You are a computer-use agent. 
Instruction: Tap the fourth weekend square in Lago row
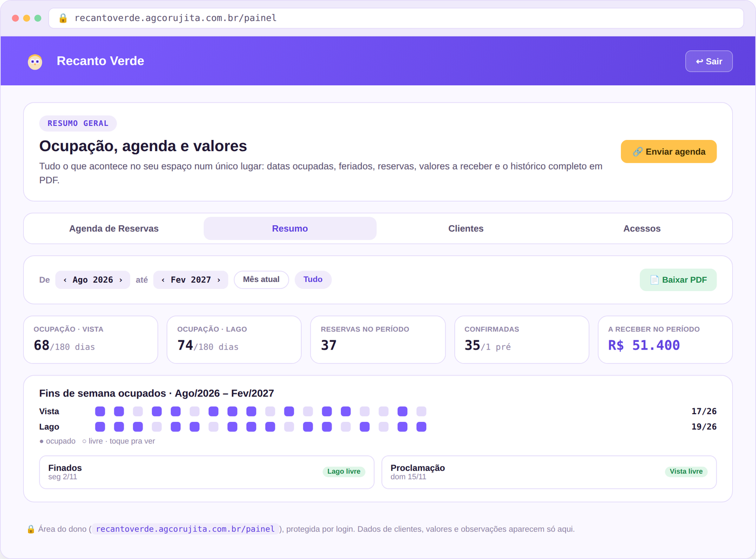(157, 427)
